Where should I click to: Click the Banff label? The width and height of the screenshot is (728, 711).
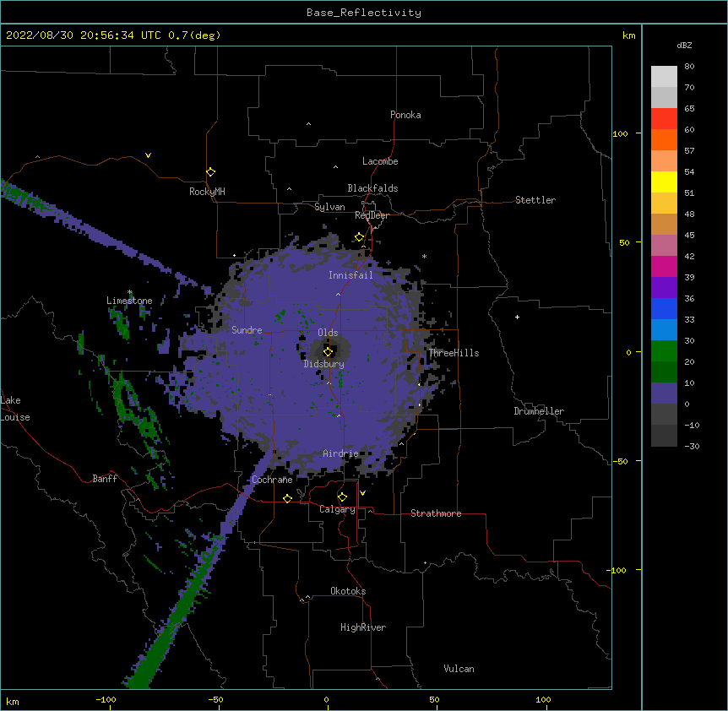pos(105,479)
